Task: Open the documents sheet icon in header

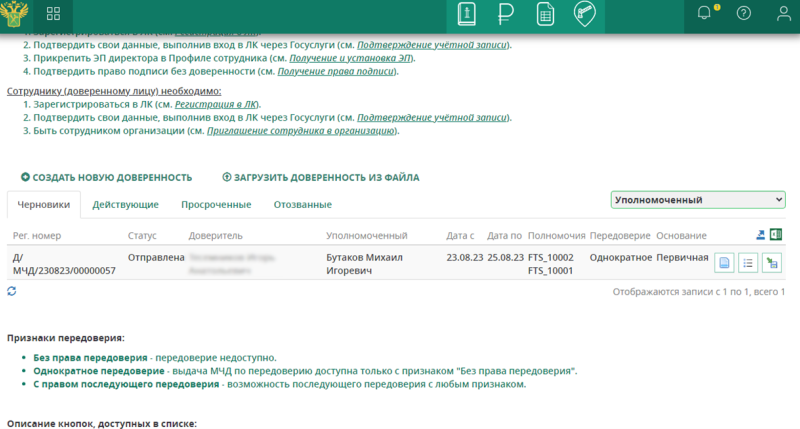Action: point(545,14)
